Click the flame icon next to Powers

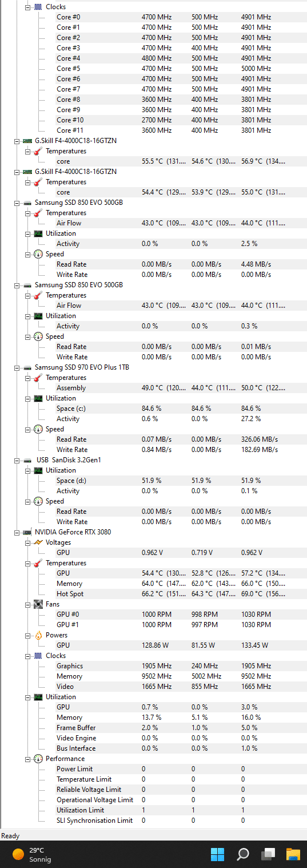[x=38, y=635]
